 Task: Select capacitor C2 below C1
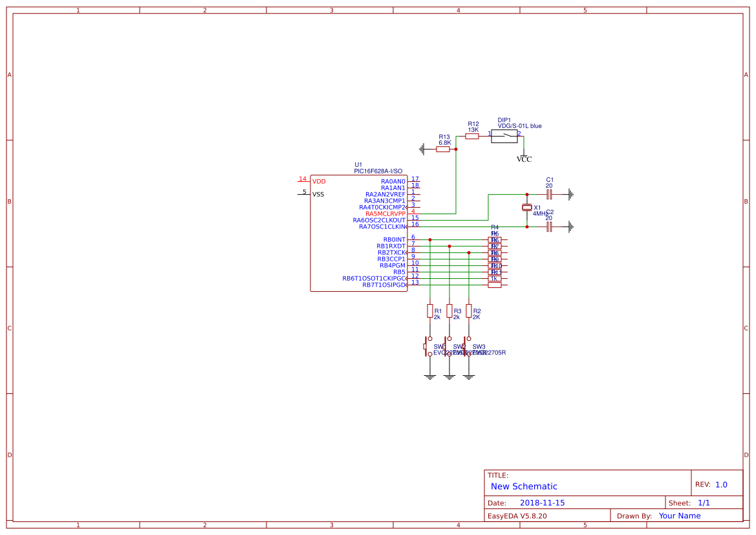pyautogui.click(x=548, y=226)
